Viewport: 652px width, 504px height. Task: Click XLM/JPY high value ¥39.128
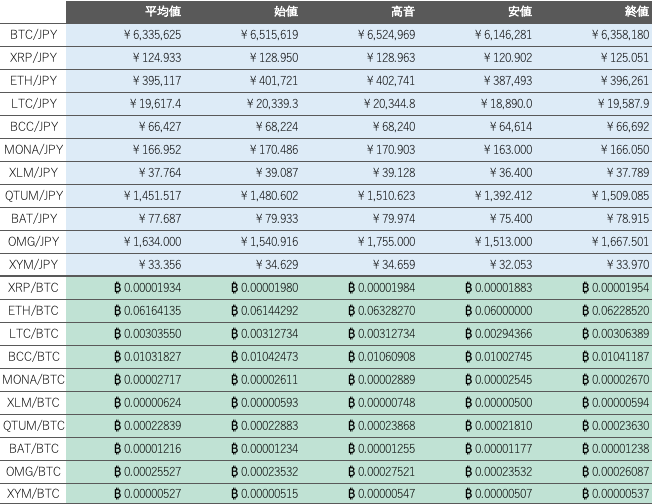(394, 172)
